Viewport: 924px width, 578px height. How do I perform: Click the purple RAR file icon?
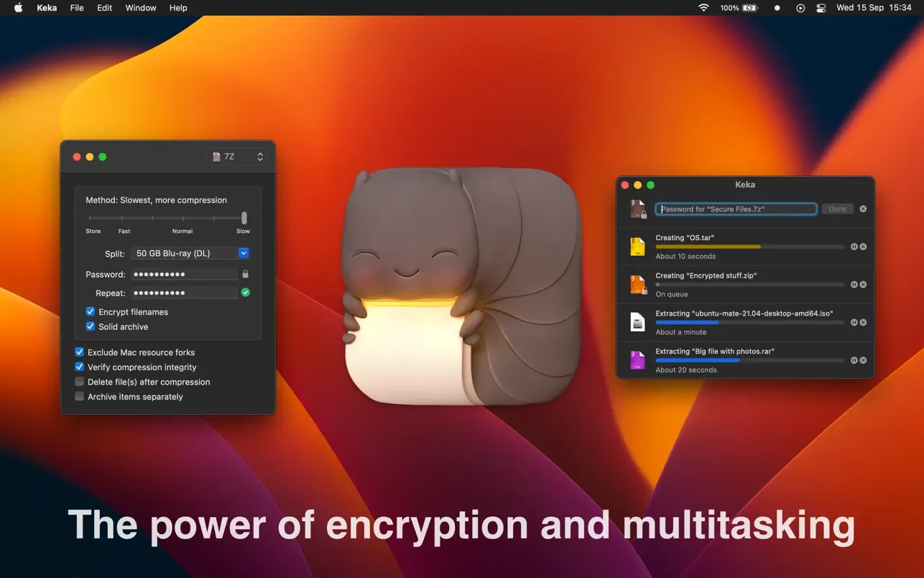pos(637,360)
